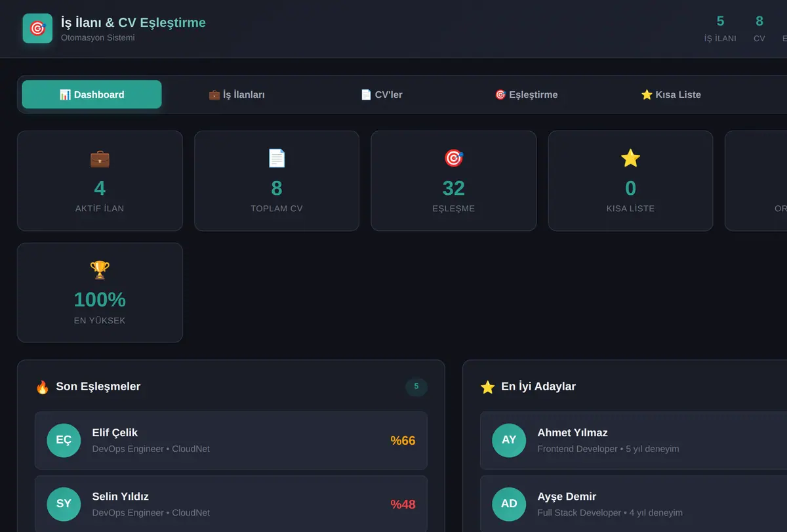Open the CV'ler tab
Screen dimensions: 787x532
click(382, 94)
